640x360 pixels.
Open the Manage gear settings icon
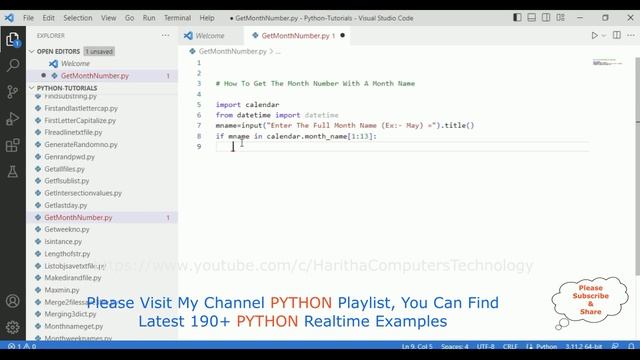[13, 327]
